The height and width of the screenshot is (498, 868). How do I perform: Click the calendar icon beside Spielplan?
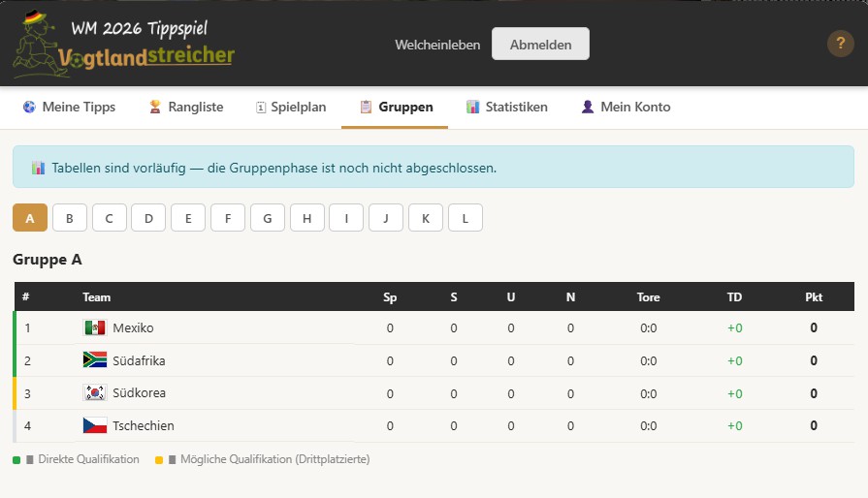pos(261,108)
